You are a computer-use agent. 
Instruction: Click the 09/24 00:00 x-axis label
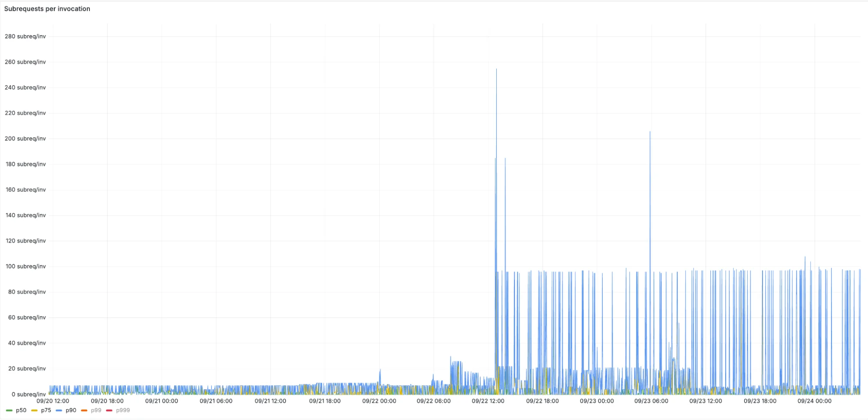(814, 401)
